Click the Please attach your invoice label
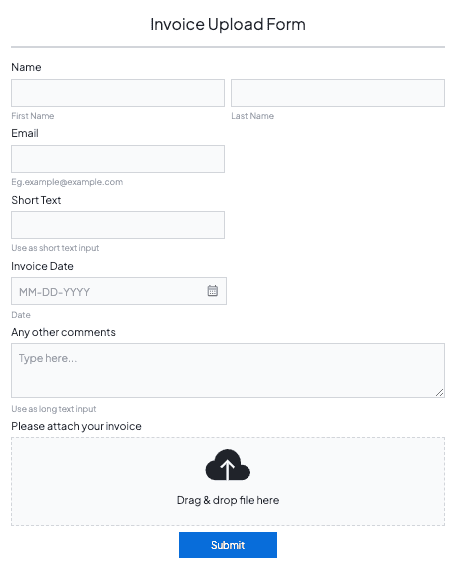 (77, 426)
